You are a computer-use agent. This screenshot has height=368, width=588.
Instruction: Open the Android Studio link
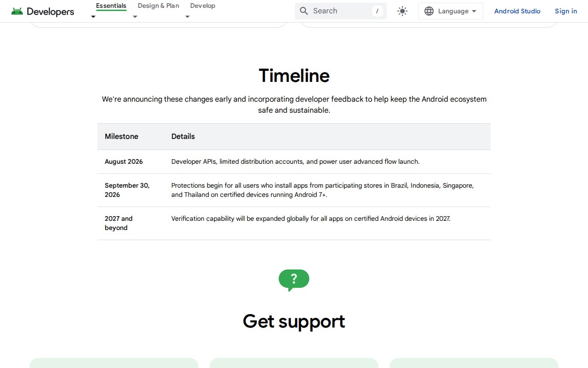[517, 11]
